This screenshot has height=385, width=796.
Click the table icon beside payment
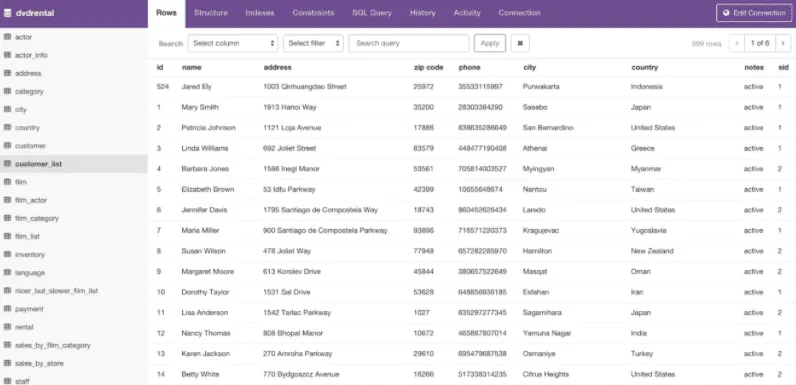coord(8,309)
